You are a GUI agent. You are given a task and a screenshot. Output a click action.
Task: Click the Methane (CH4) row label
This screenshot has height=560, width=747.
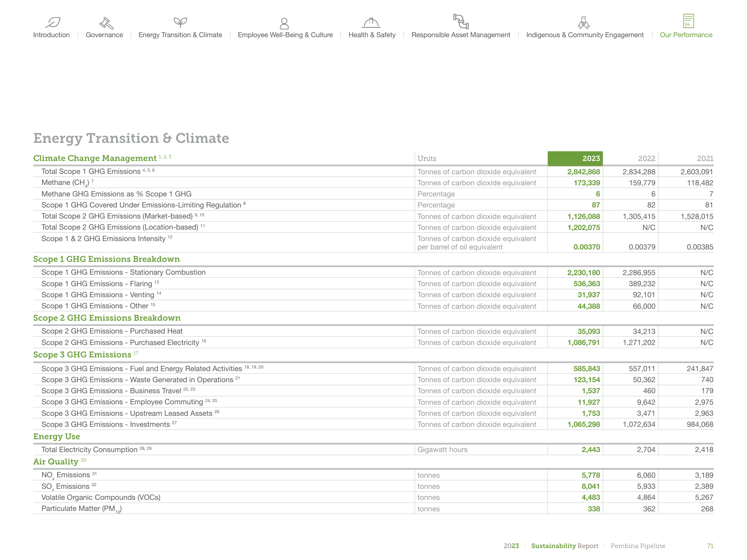65,183
